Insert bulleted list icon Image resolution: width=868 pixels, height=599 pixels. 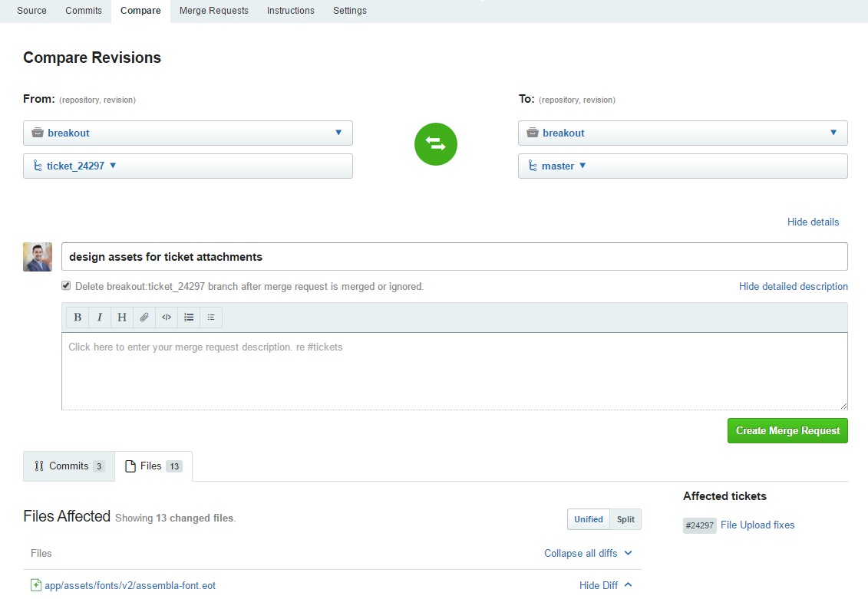(x=211, y=317)
